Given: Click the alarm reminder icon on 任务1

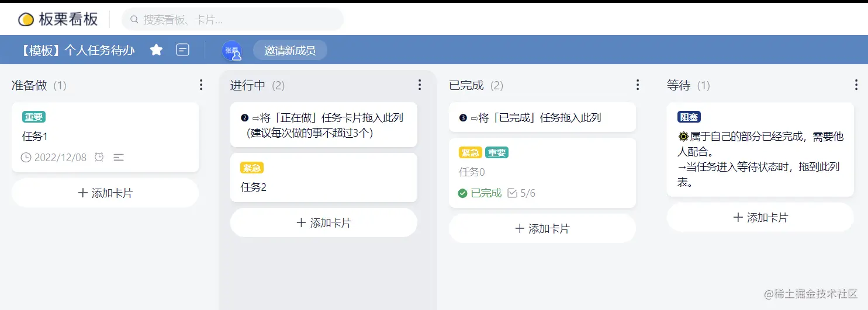Looking at the screenshot, I should coord(99,157).
